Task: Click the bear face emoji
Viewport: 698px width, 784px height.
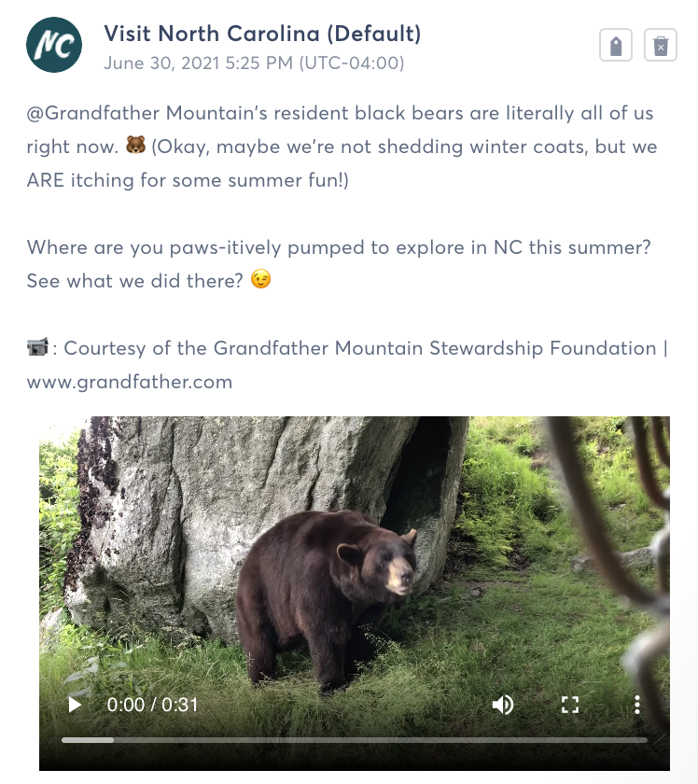Action: pyautogui.click(x=135, y=147)
